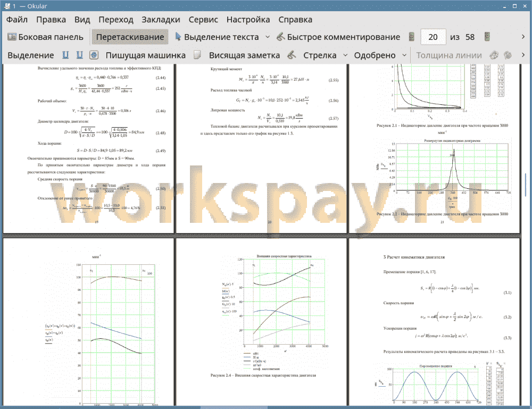Open the Справка menu
The width and height of the screenshot is (532, 409).
[295, 20]
